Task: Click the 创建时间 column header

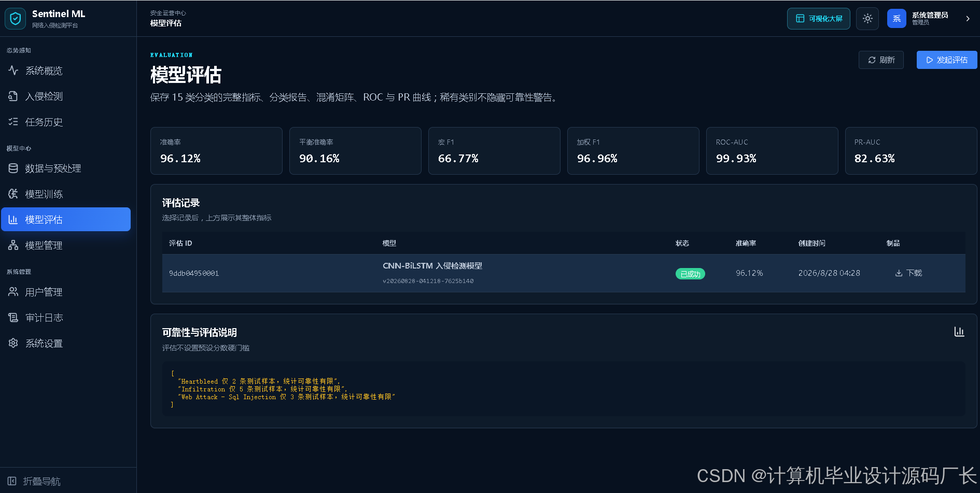Action: (x=812, y=243)
